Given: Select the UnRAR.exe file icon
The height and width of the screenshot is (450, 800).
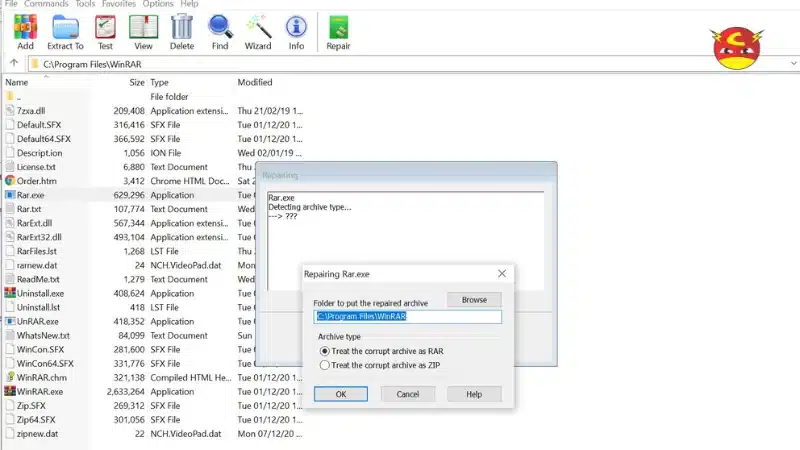Looking at the screenshot, I should pos(10,321).
